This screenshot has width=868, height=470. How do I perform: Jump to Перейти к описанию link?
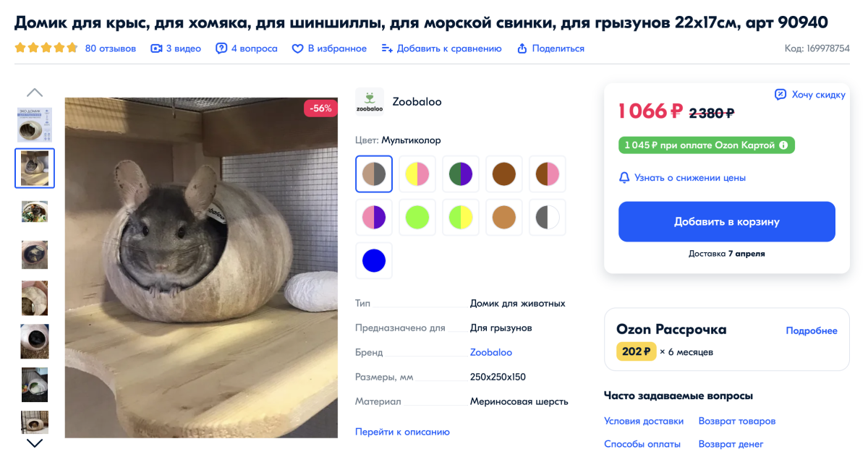pyautogui.click(x=402, y=432)
